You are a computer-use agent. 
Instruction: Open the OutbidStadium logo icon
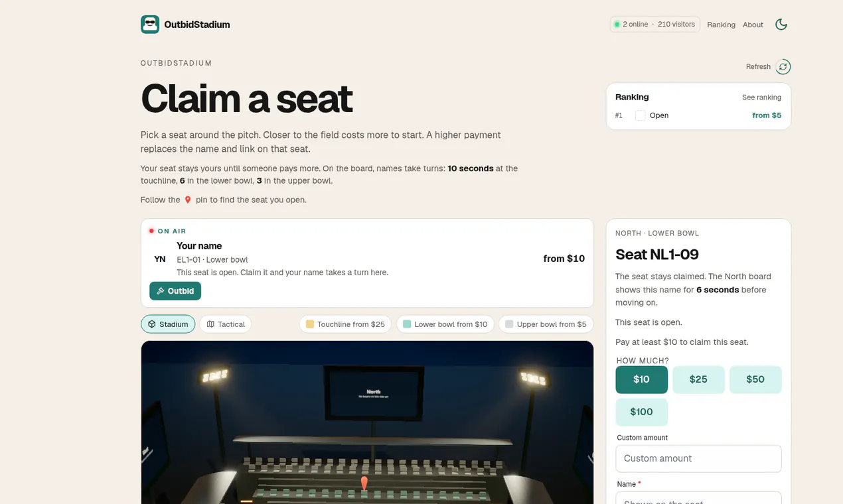pyautogui.click(x=150, y=25)
